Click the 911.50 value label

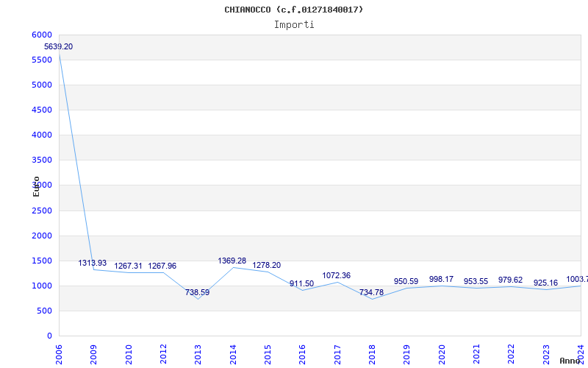point(301,283)
